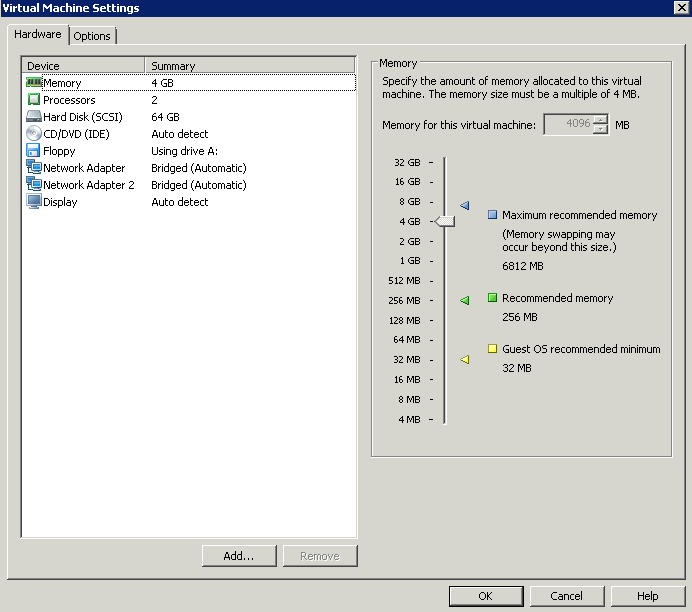Click the 16 GB label on memory scale
The image size is (692, 612).
click(408, 181)
